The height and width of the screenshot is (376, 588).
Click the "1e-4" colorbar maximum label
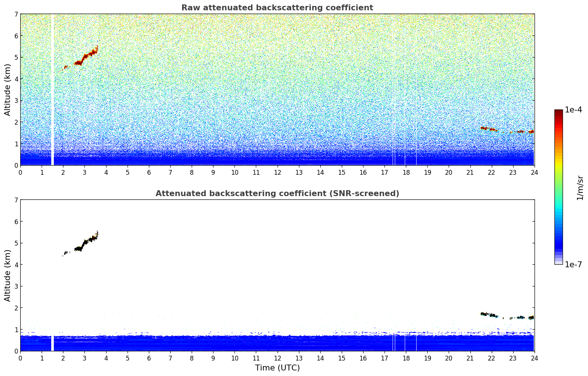[x=573, y=110]
